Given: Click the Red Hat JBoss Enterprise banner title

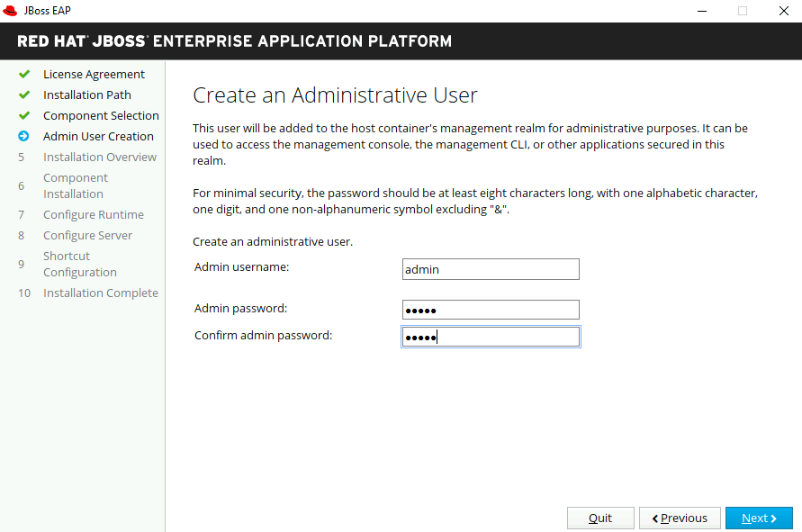Looking at the screenshot, I should coord(234,41).
